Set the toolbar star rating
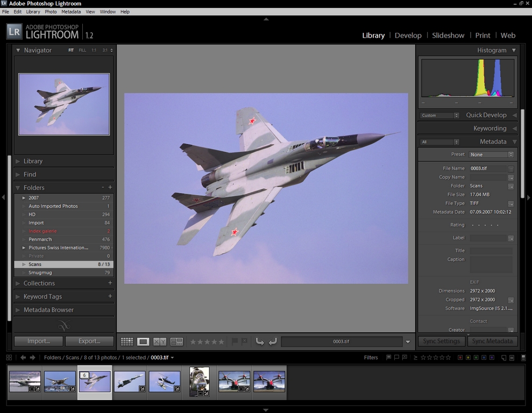The height and width of the screenshot is (413, 532). [207, 341]
